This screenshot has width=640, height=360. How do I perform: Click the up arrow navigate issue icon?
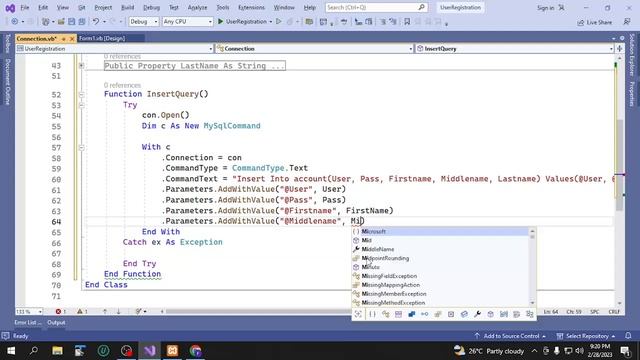click(105, 311)
